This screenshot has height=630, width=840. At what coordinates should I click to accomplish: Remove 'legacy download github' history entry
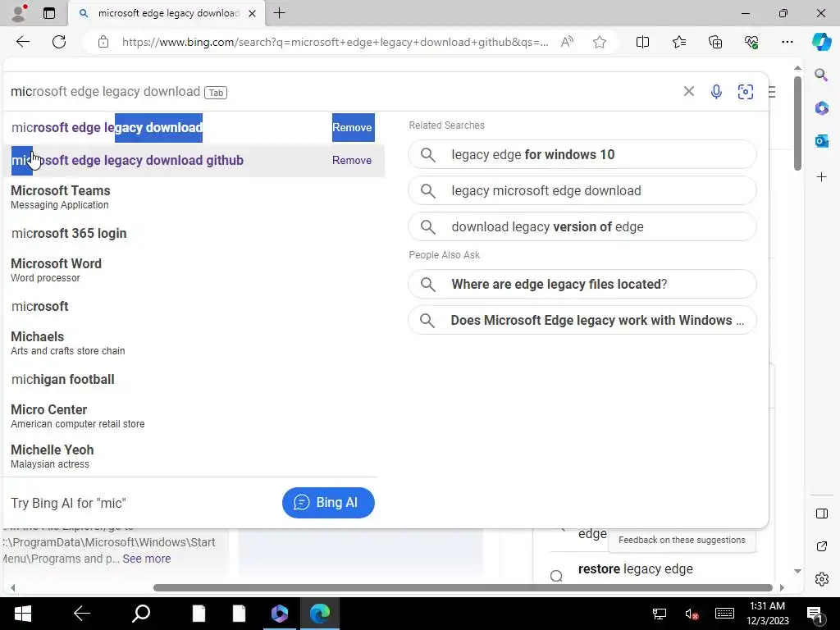click(352, 160)
